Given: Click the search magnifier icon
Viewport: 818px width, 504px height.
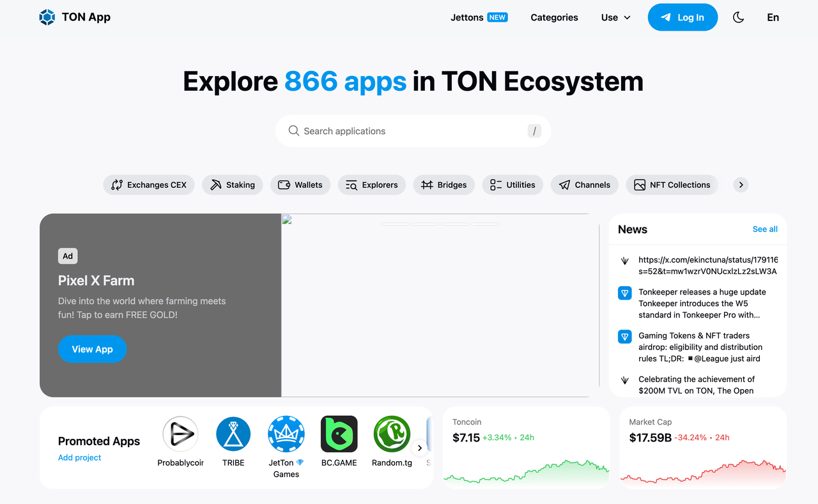Looking at the screenshot, I should click(293, 130).
